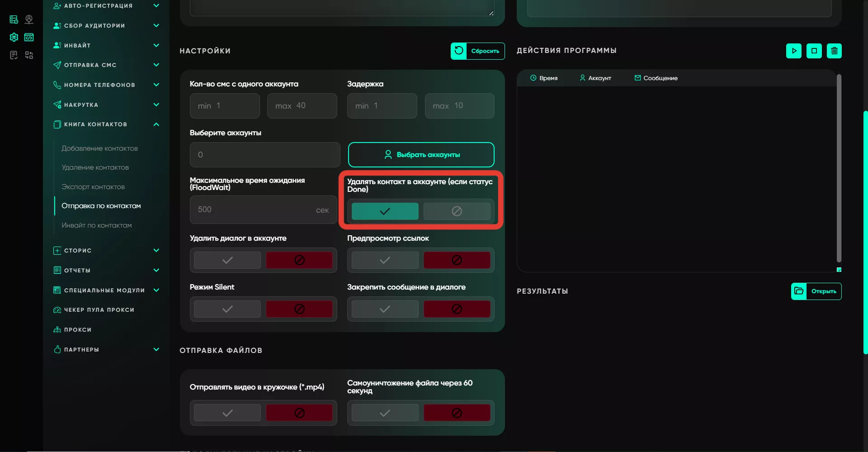This screenshot has width=868, height=452.
Task: Click the server list icon in the left strip
Action: (14, 19)
